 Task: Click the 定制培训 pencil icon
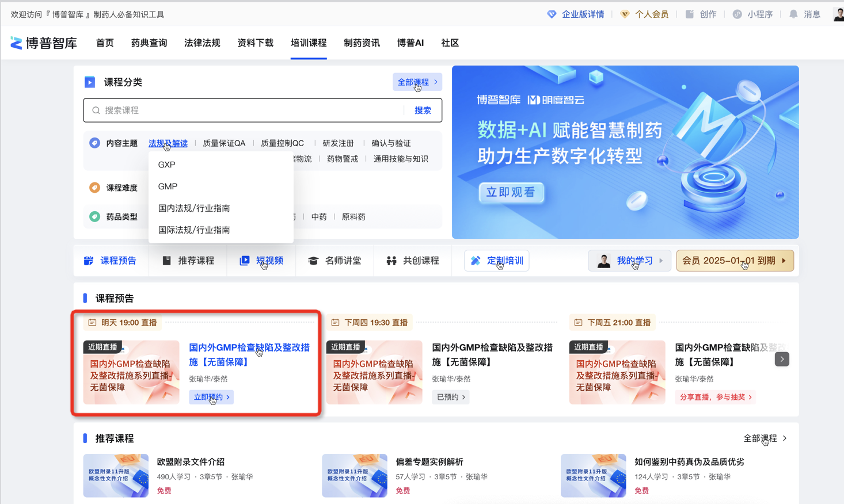pyautogui.click(x=476, y=261)
